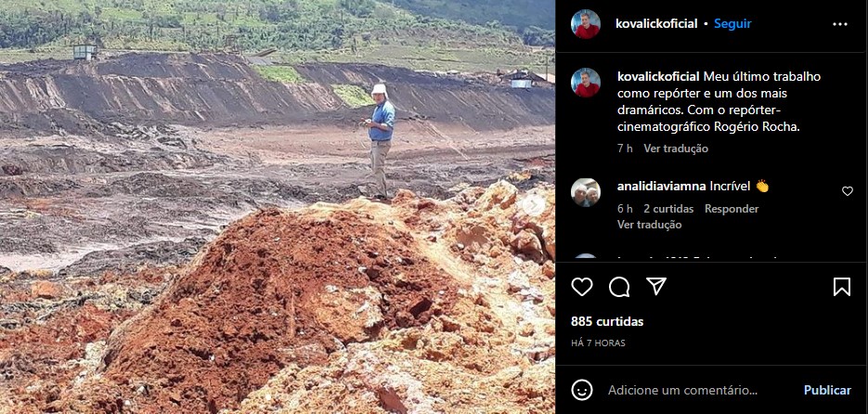
Task: Open the three-dot more options menu
Action: [840, 24]
